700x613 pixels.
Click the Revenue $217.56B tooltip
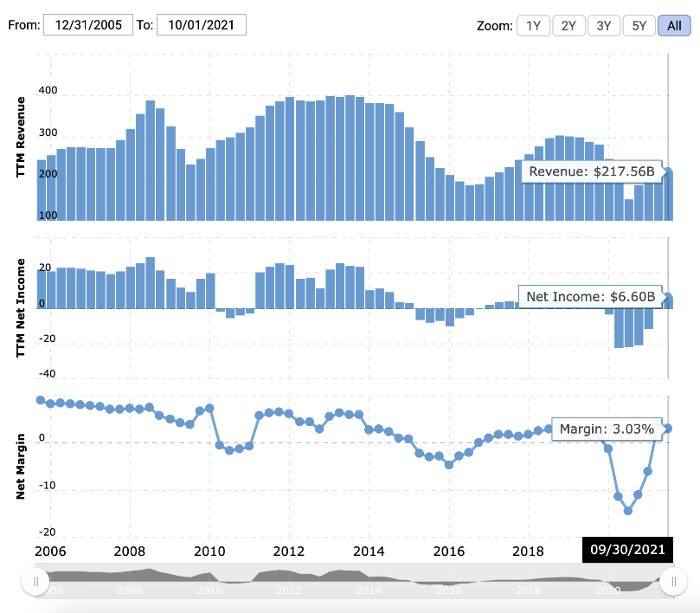pyautogui.click(x=592, y=171)
